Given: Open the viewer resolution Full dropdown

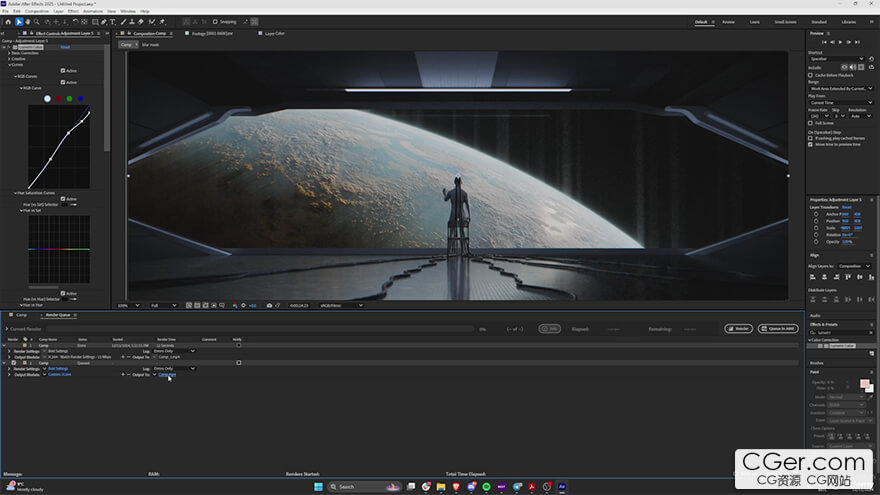Looking at the screenshot, I should pos(163,305).
